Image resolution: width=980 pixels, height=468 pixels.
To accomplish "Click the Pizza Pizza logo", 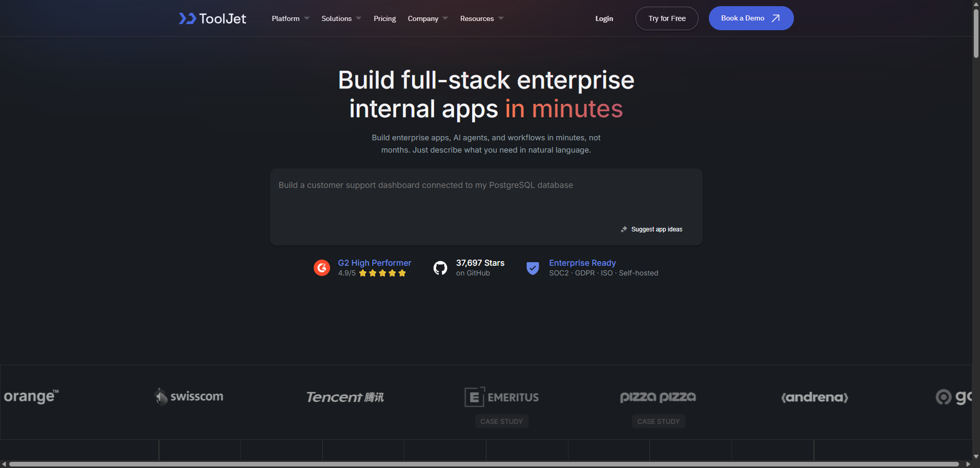I will [658, 397].
